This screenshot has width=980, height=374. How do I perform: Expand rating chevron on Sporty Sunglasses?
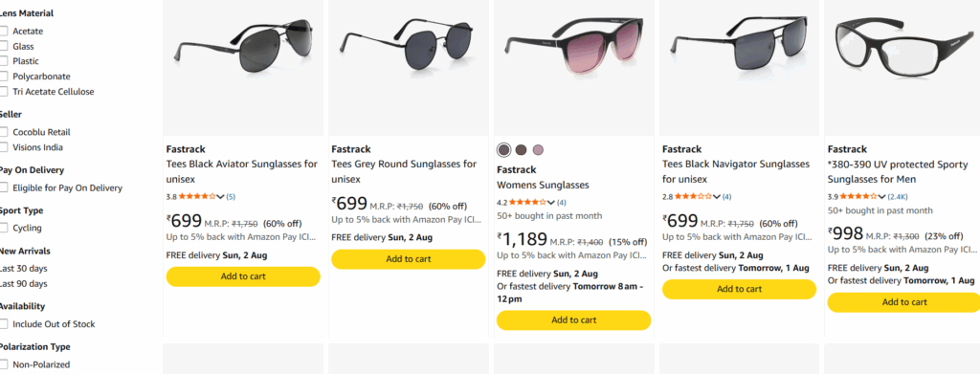click(x=881, y=197)
